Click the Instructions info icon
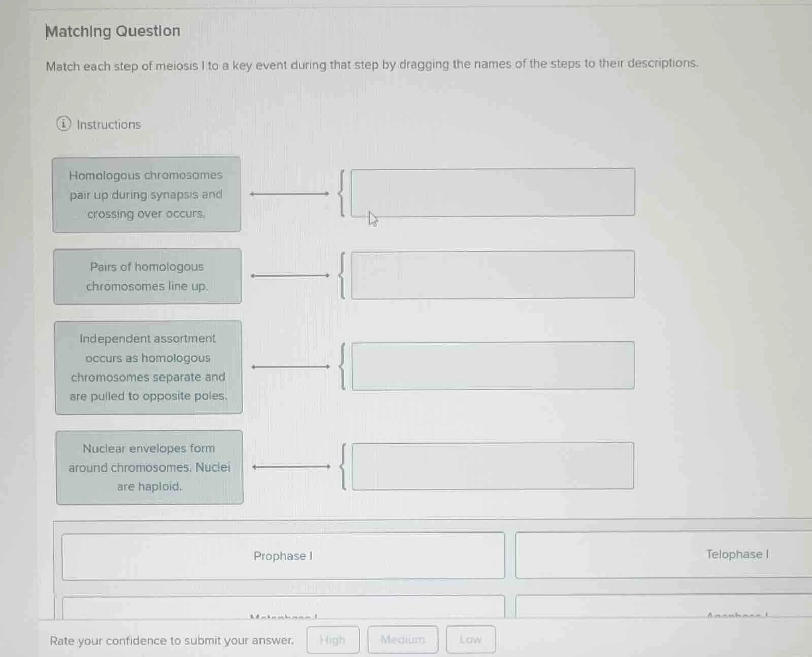This screenshot has height=657, width=812. (63, 123)
